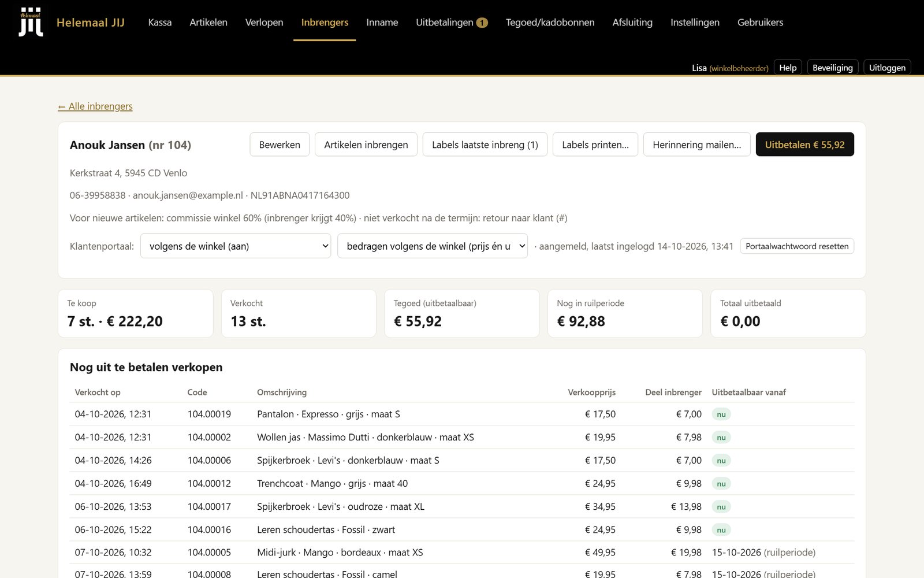The image size is (924, 578).
Task: Click the Tegoed (uitbetaalbaar) € 55,92 card
Action: point(462,313)
